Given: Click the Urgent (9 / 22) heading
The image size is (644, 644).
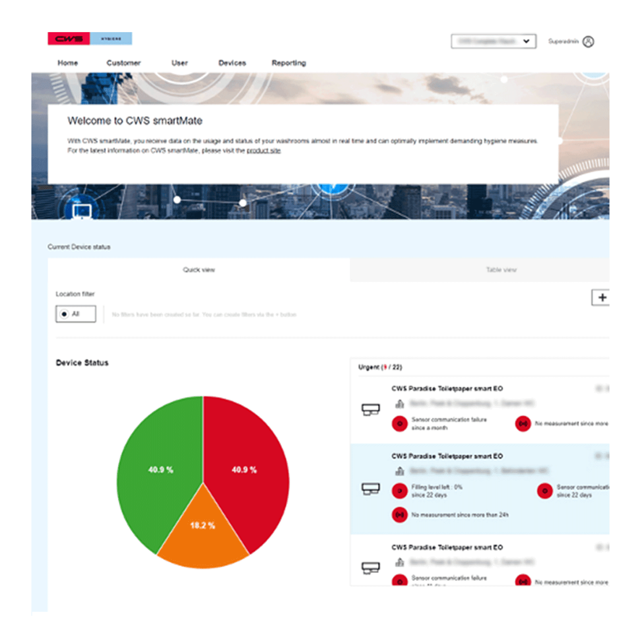Looking at the screenshot, I should click(x=380, y=367).
